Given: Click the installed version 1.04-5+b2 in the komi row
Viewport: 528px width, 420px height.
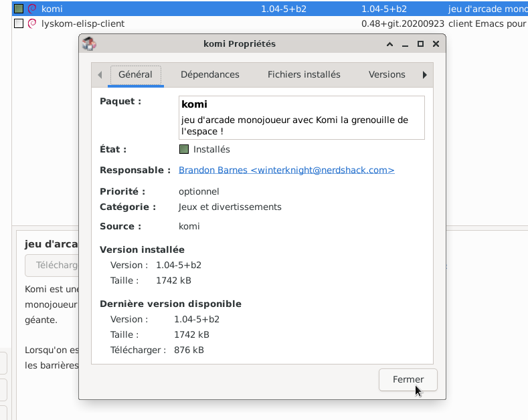Looking at the screenshot, I should click(x=284, y=9).
